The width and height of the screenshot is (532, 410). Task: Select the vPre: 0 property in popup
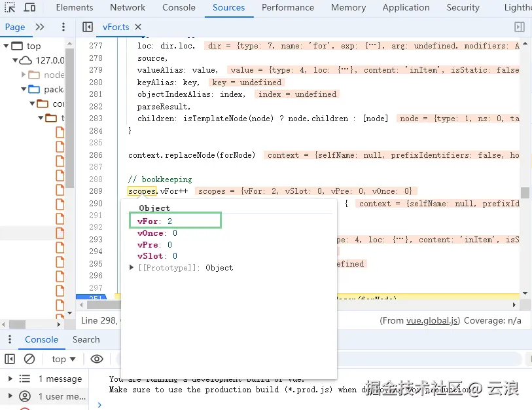click(154, 244)
